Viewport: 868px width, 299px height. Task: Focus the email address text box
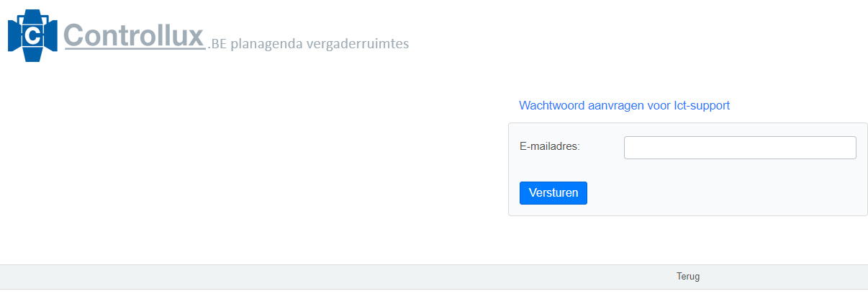coord(739,148)
